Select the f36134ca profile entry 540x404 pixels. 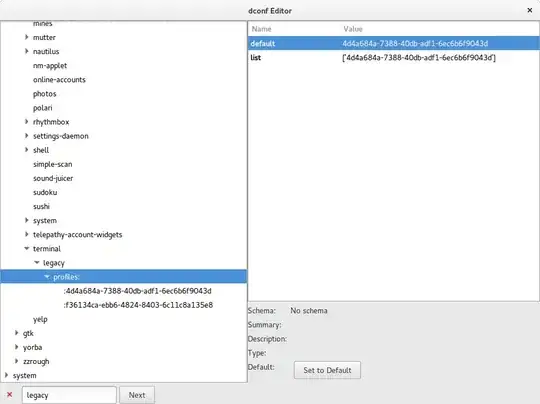point(138,305)
